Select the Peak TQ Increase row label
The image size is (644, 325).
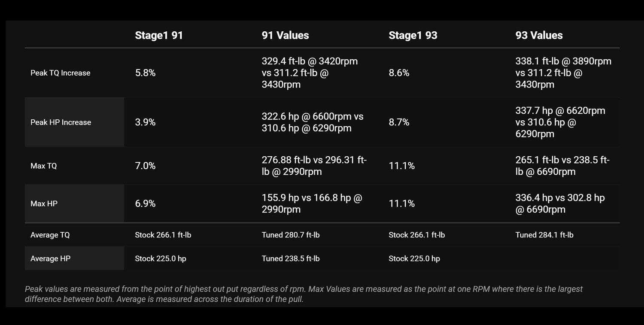click(x=61, y=73)
